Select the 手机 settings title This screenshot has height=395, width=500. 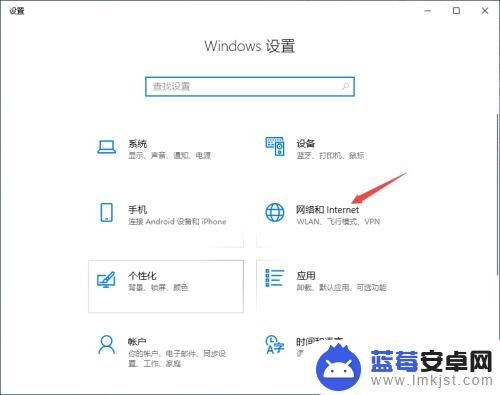pos(138,210)
